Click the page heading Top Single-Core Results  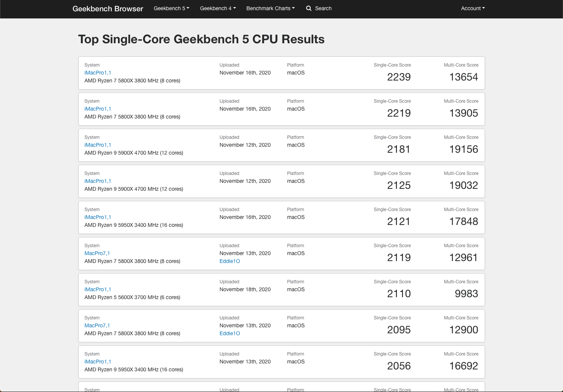coord(201,39)
